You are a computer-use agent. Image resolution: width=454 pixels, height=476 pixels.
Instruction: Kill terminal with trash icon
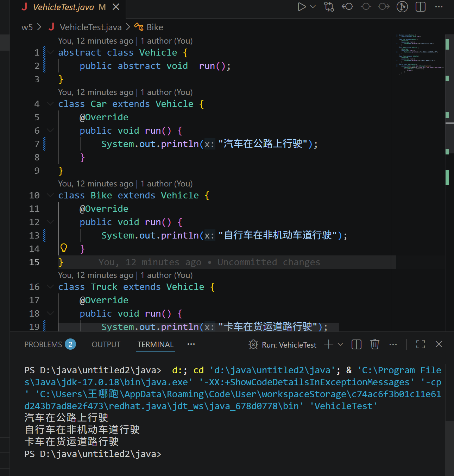375,344
